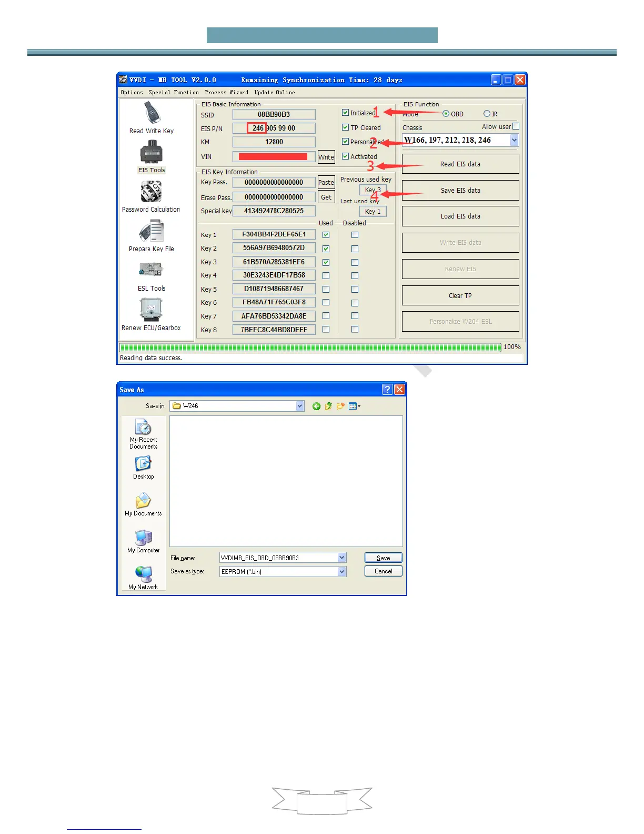
Task: Click the Save As help question icon
Action: [x=387, y=389]
